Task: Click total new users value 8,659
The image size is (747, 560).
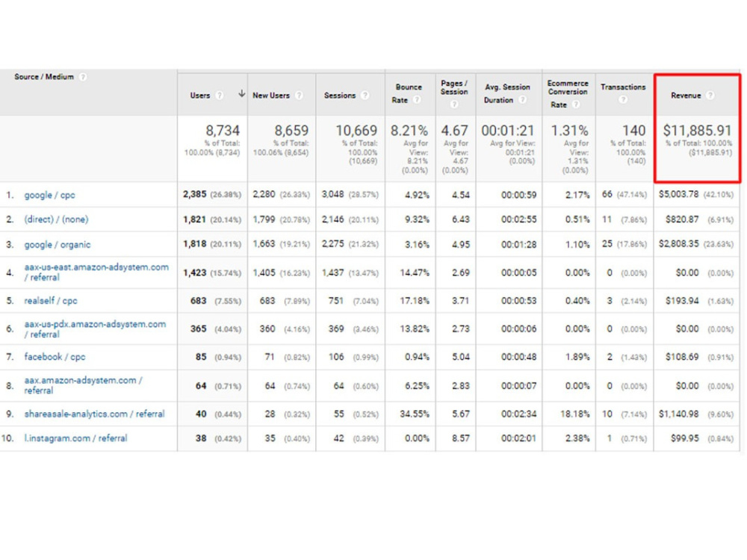Action: click(x=291, y=130)
